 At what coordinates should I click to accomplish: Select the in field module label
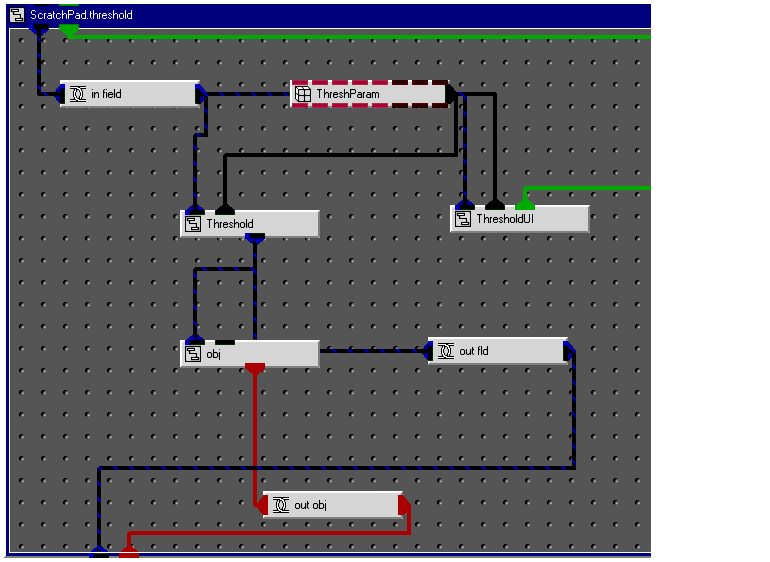click(106, 94)
